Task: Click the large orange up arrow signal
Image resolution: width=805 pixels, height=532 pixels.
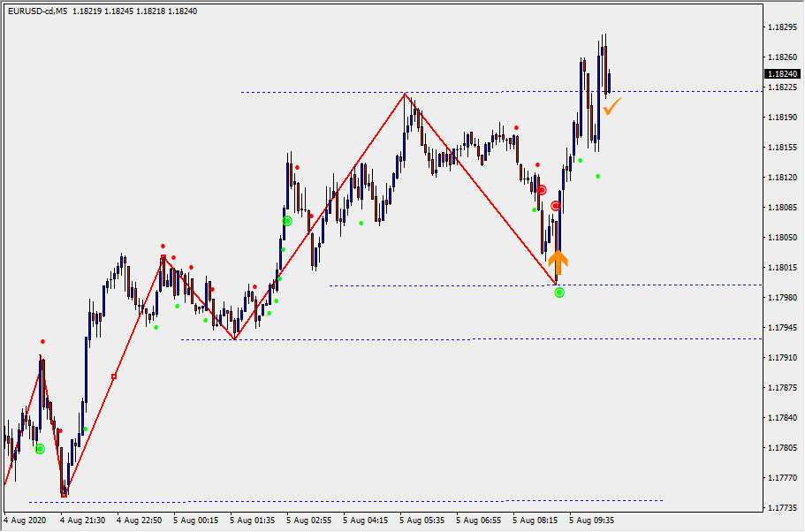Action: (558, 260)
